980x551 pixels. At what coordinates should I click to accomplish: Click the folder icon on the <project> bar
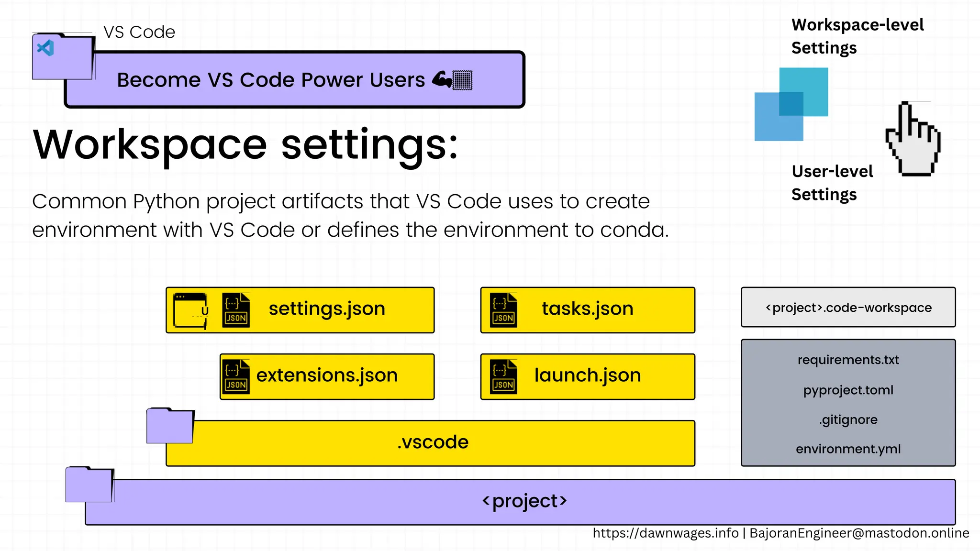tap(90, 485)
